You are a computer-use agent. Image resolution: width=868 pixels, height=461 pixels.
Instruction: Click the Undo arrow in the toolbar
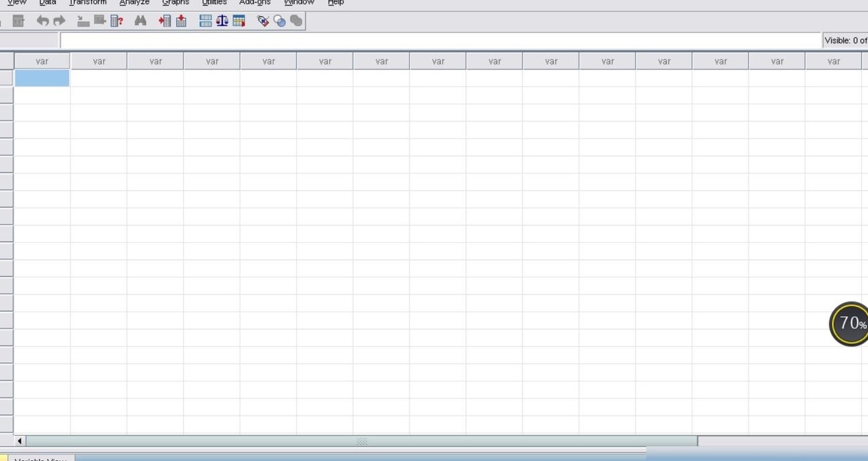pos(42,21)
